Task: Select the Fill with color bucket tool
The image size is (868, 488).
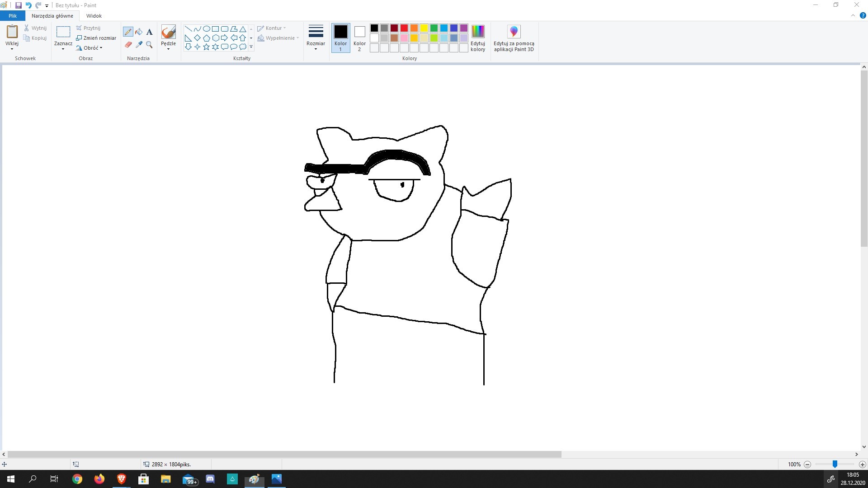Action: coord(139,32)
